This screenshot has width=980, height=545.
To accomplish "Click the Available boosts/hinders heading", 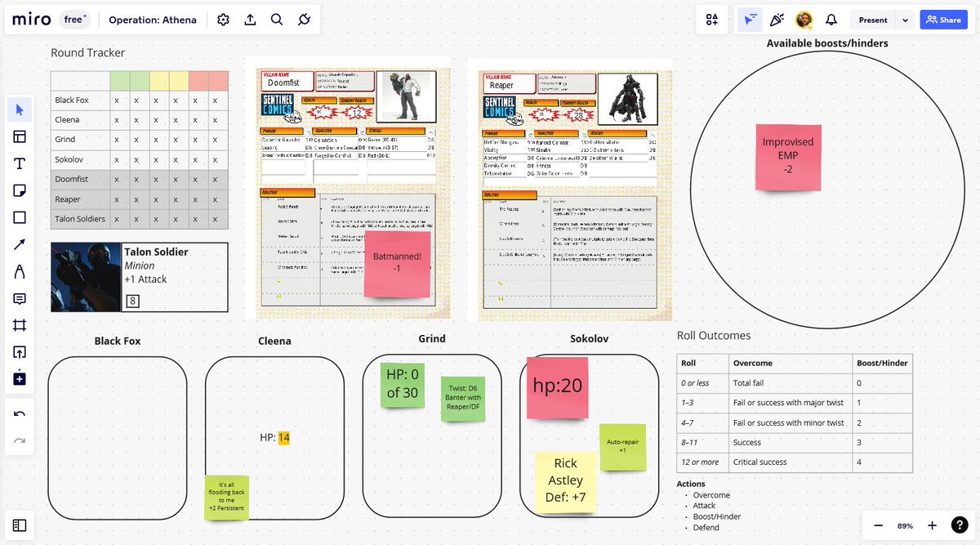I will click(827, 43).
